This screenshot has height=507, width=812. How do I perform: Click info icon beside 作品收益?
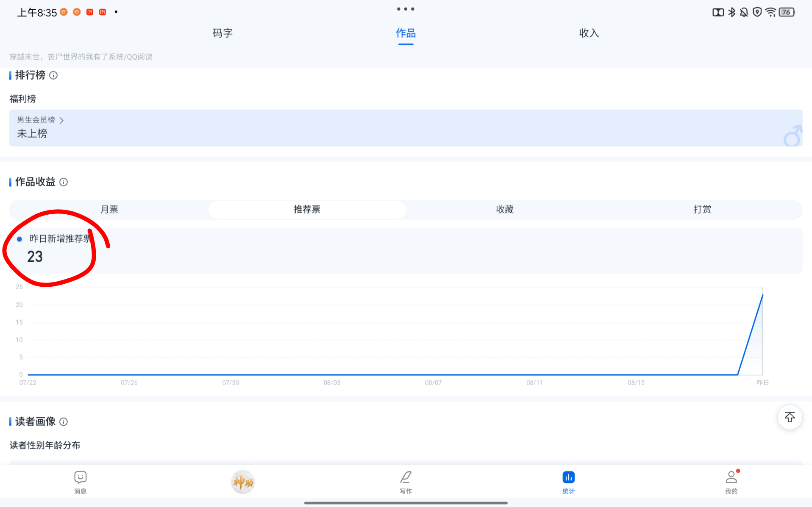[64, 182]
